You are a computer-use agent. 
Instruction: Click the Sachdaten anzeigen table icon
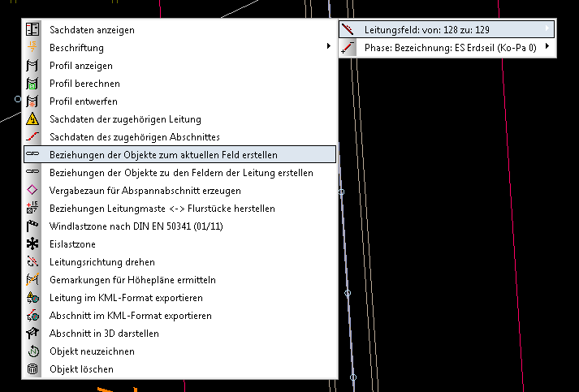[32, 29]
